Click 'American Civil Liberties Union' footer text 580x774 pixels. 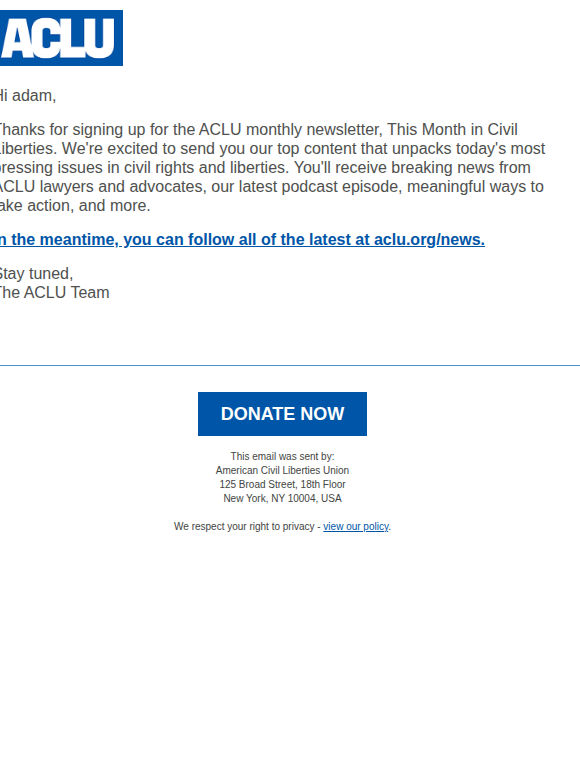(282, 470)
